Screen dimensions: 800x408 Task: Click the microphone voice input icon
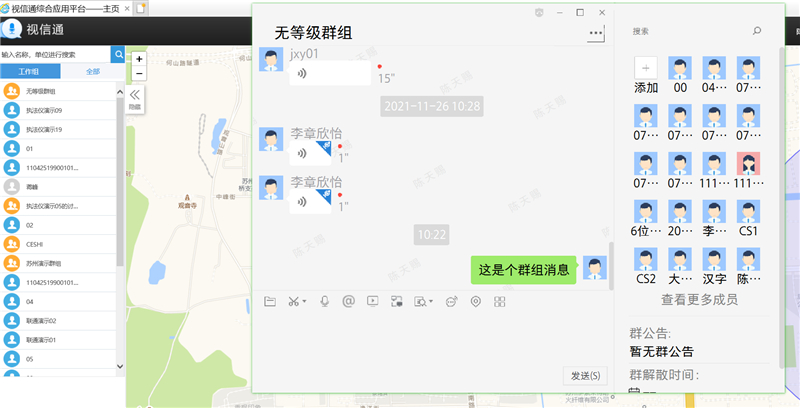tap(324, 301)
